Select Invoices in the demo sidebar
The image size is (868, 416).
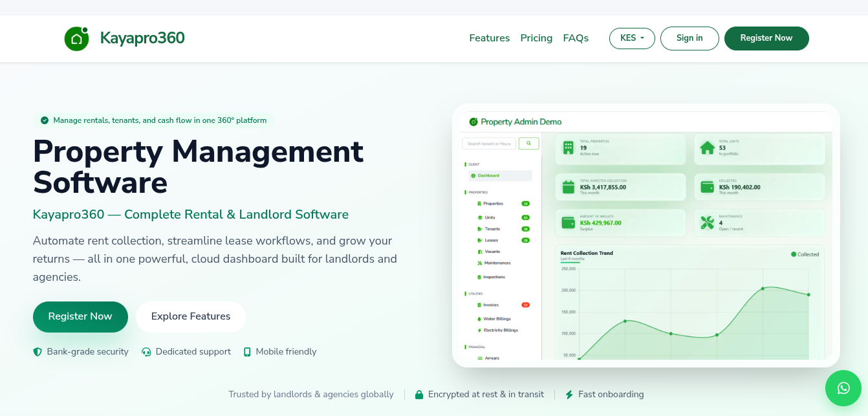click(491, 305)
